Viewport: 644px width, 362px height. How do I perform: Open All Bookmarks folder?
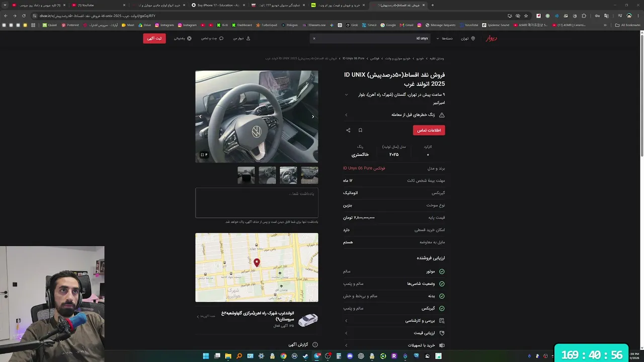tap(628, 25)
